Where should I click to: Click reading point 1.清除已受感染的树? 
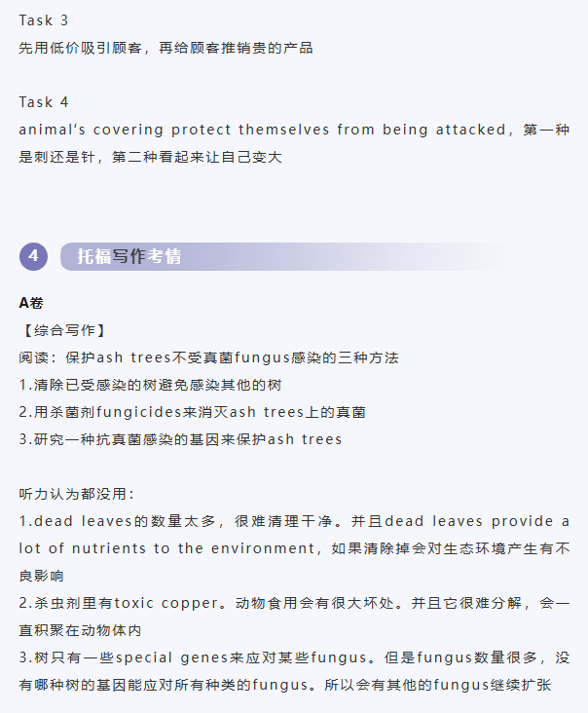[x=151, y=385]
